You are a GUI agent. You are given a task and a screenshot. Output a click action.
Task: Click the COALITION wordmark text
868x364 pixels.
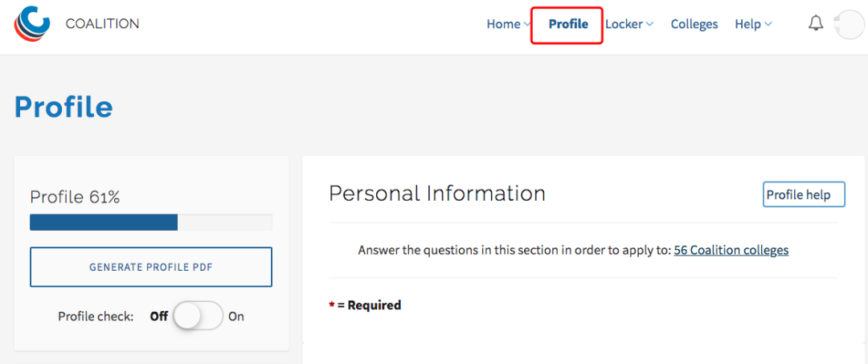pos(102,24)
